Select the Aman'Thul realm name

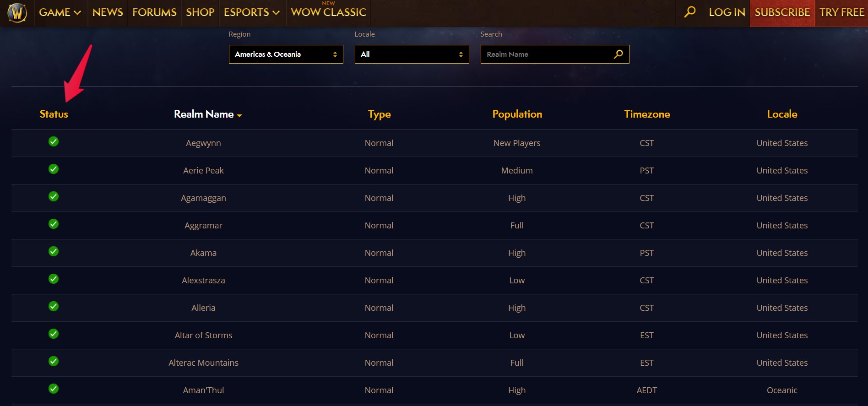point(203,390)
